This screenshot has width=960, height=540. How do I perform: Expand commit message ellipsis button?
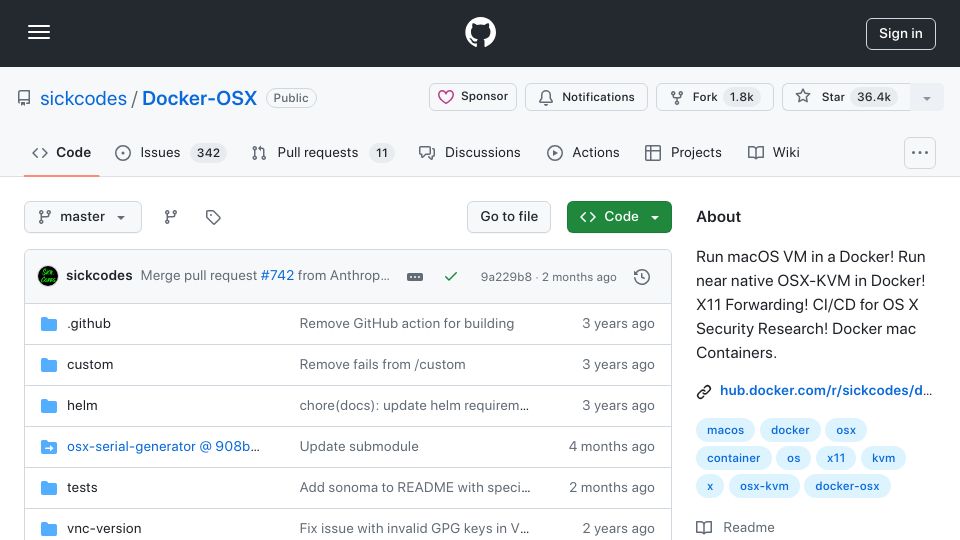point(414,277)
